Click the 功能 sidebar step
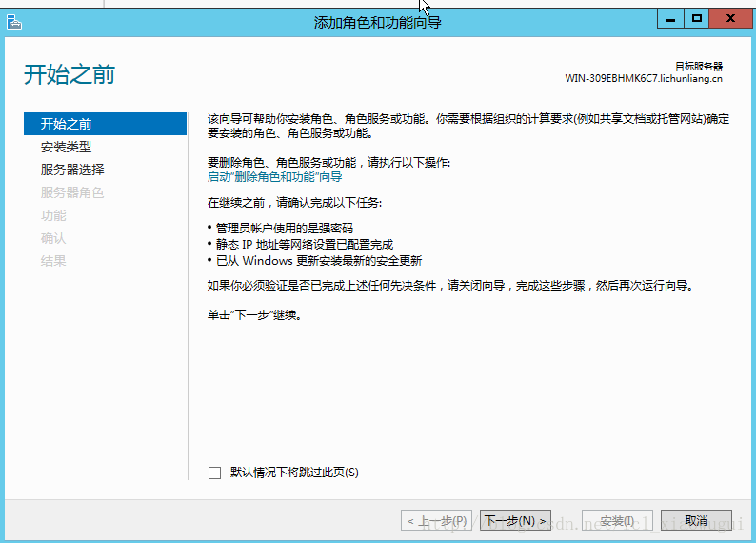The image size is (756, 543). [53, 215]
